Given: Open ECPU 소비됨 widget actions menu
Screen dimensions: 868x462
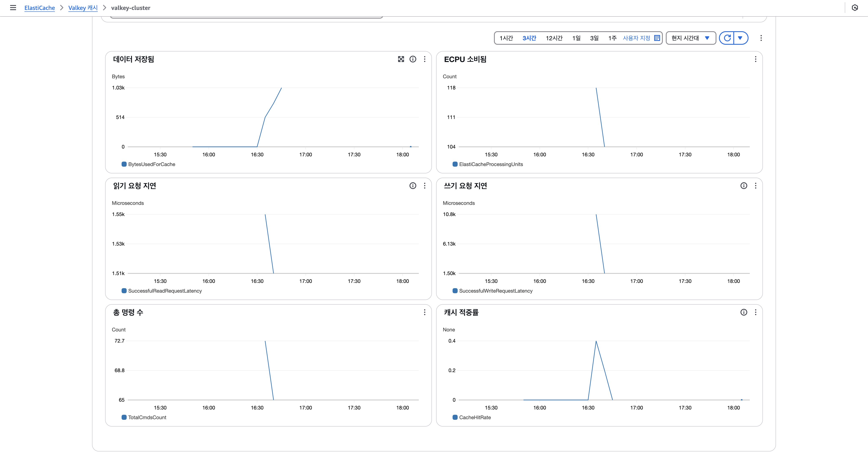Looking at the screenshot, I should (x=755, y=59).
